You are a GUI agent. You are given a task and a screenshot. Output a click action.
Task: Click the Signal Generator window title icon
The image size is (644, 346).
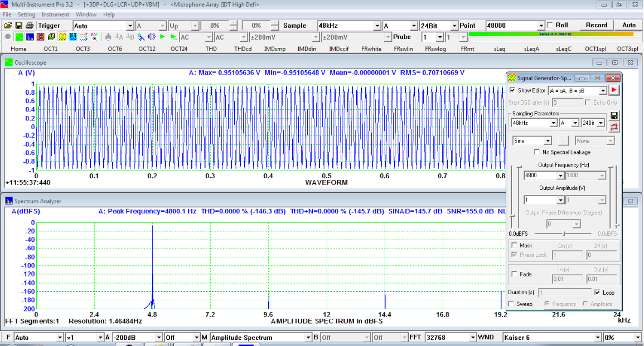(x=512, y=77)
